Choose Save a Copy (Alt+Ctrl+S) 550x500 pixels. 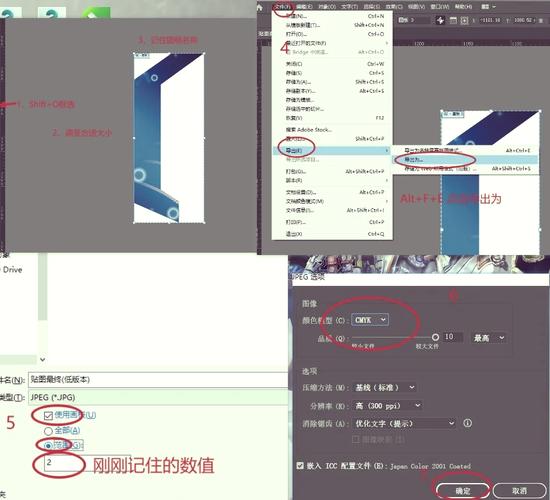[x=333, y=91]
